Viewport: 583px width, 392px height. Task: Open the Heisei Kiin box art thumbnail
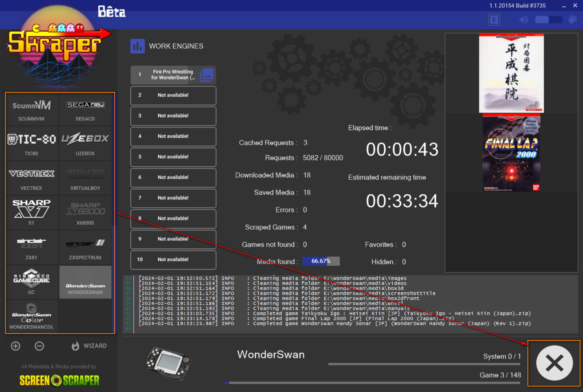(x=511, y=73)
